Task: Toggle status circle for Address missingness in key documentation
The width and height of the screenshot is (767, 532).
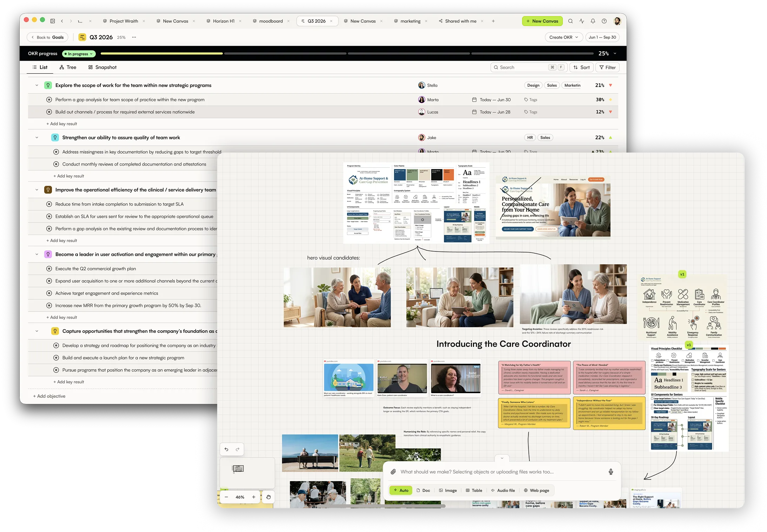Action: tap(56, 152)
